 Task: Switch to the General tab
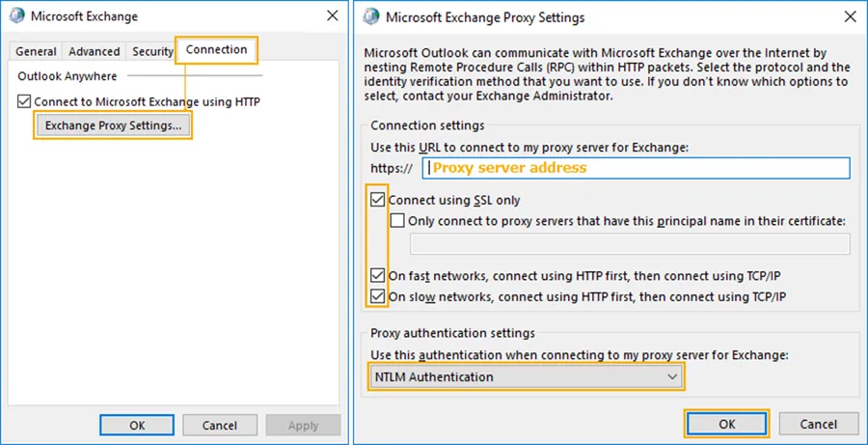[36, 51]
